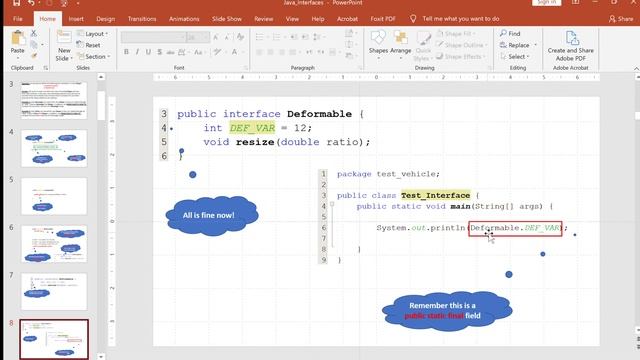Select slide 7 thumbnail
The image size is (640, 360).
tap(54, 291)
